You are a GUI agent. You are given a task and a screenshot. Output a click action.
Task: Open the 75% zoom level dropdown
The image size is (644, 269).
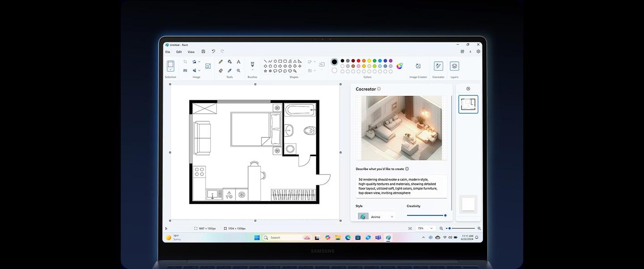click(425, 228)
